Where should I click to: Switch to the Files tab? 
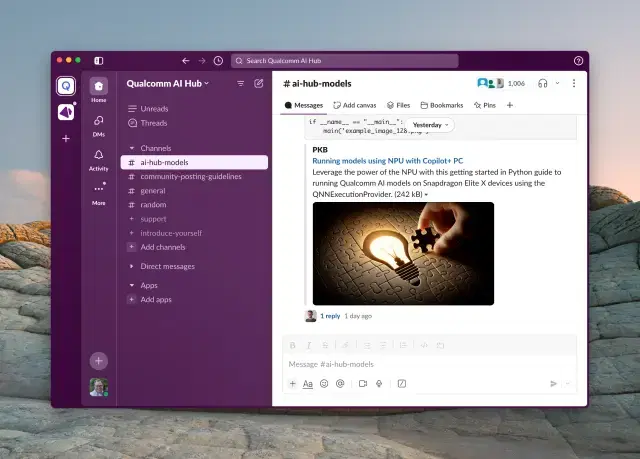click(x=397, y=104)
